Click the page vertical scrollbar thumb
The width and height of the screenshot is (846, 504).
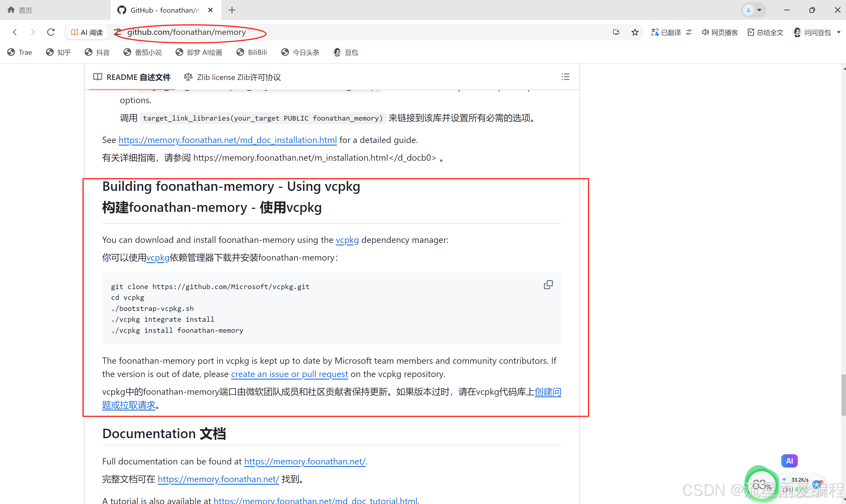click(843, 395)
